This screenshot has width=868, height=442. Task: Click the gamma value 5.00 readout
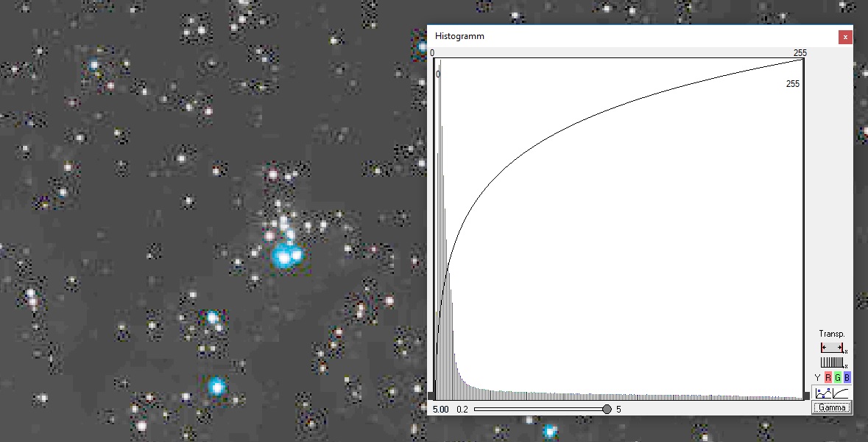[440, 409]
